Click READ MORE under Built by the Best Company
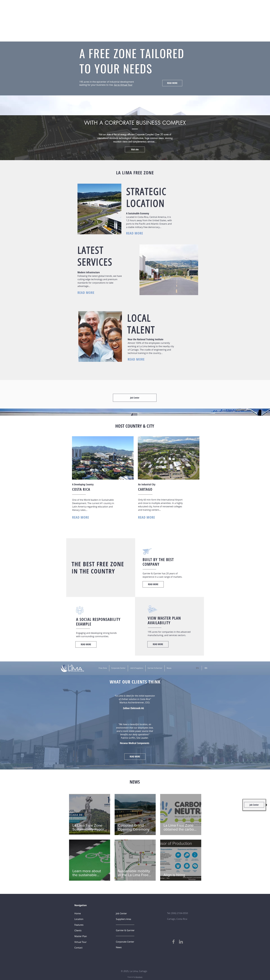Image resolution: width=270 pixels, height=980 pixels. click(x=153, y=584)
